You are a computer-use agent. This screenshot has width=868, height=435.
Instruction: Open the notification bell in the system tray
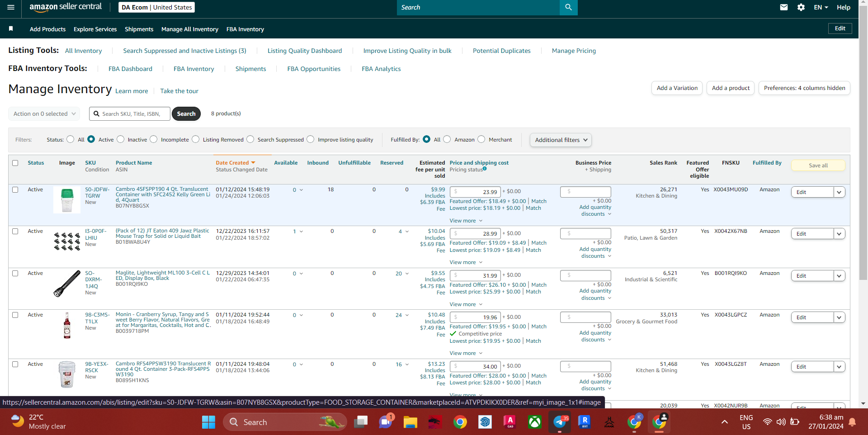click(852, 422)
